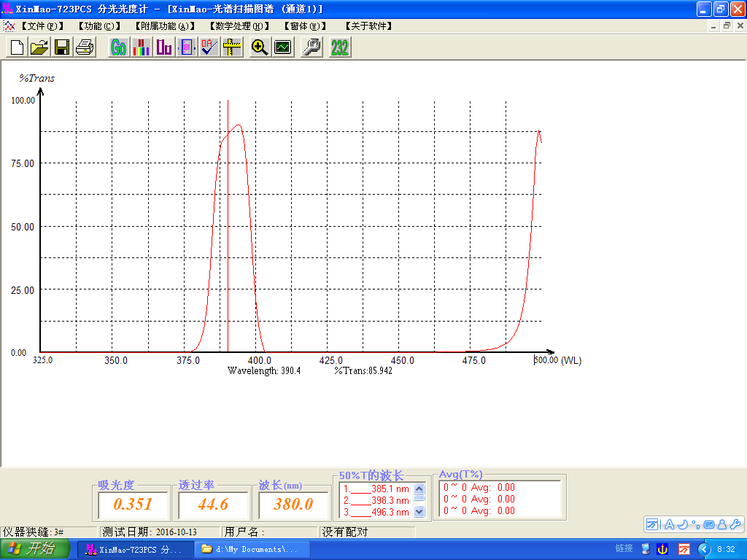Click the 波长 value field showing 380.0
Viewport: 747px width, 560px height.
pos(293,505)
